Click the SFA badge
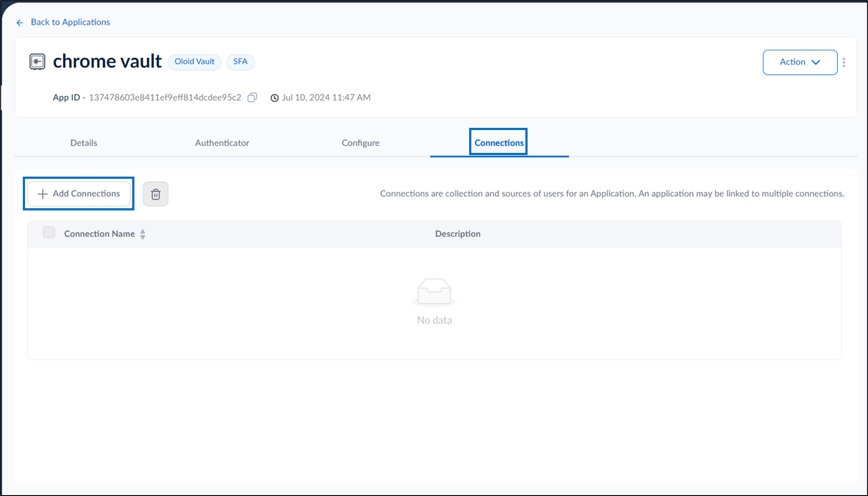This screenshot has height=496, width=868. [x=240, y=62]
